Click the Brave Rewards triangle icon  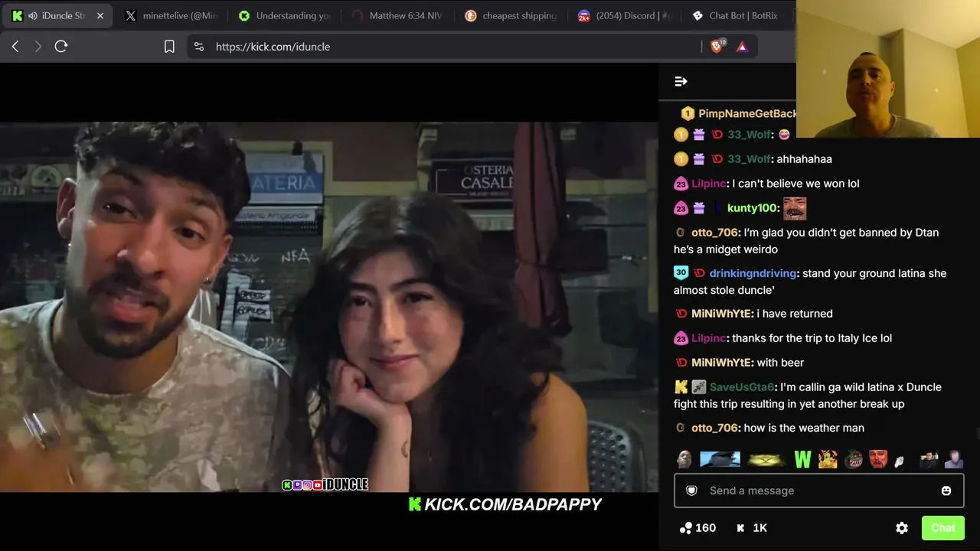point(742,47)
